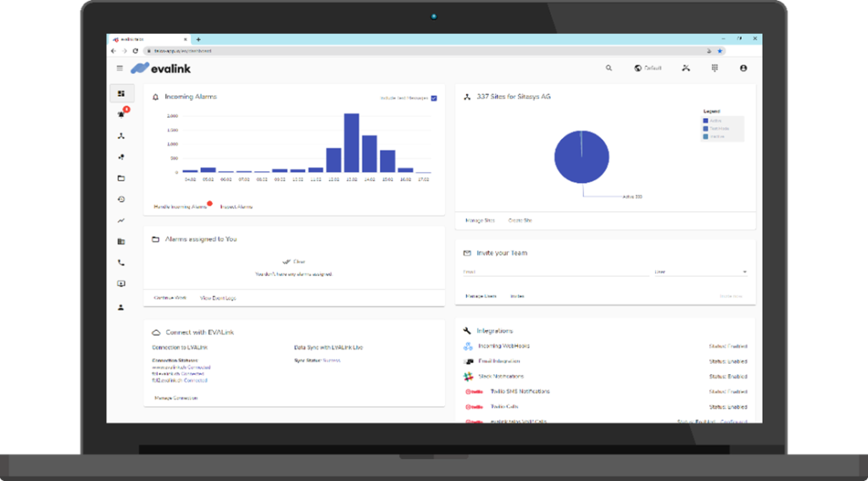Click the bookmark star in the address bar
This screenshot has width=868, height=481.
point(720,50)
